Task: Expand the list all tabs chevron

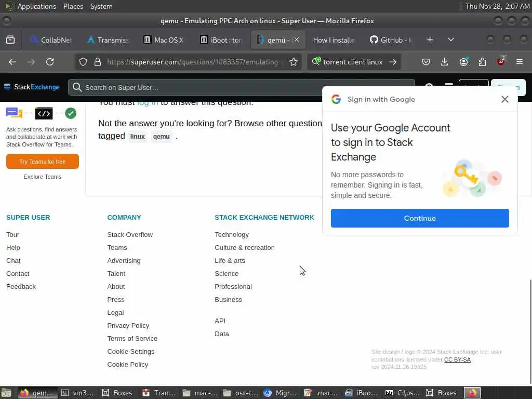Action: click(x=451, y=40)
